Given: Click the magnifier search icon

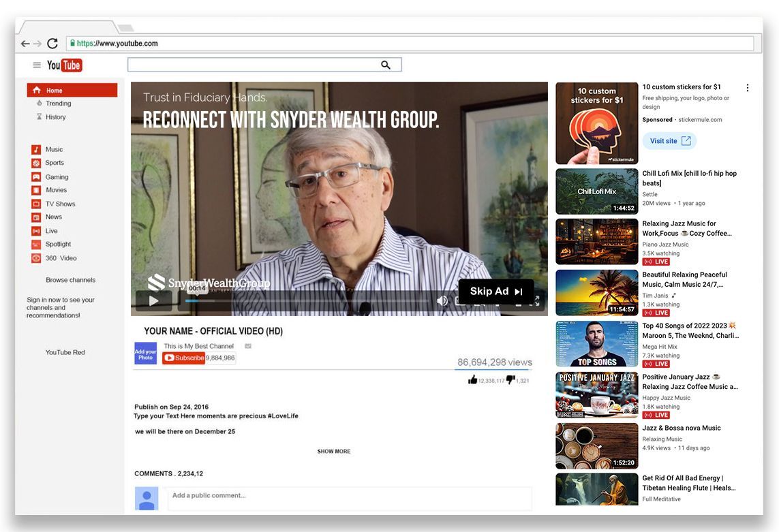Looking at the screenshot, I should click(386, 65).
